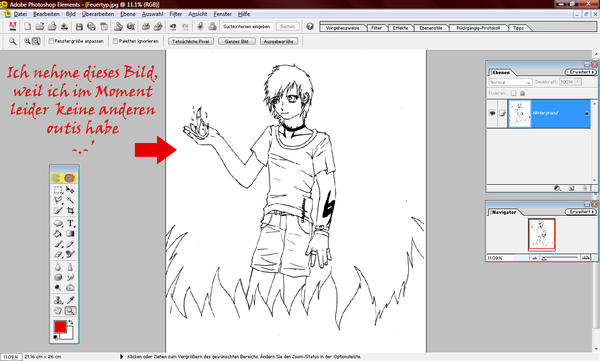Enable Fenstergröße anpassen checkbox

[51, 41]
